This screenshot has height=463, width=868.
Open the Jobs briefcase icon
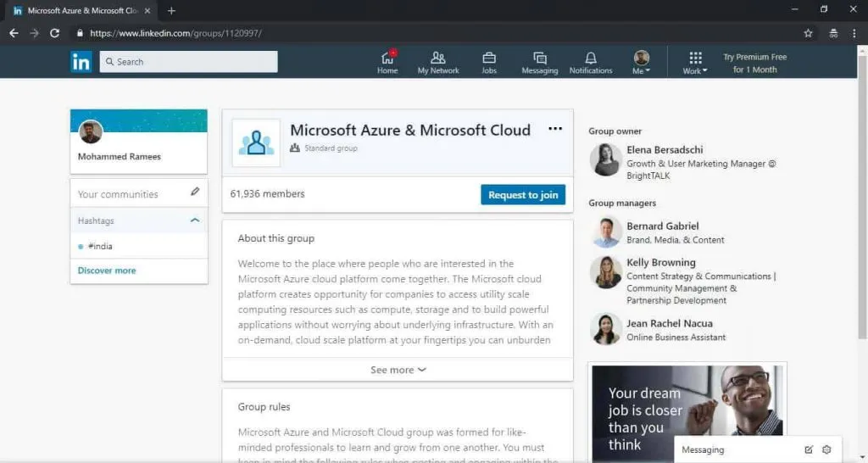coord(489,63)
